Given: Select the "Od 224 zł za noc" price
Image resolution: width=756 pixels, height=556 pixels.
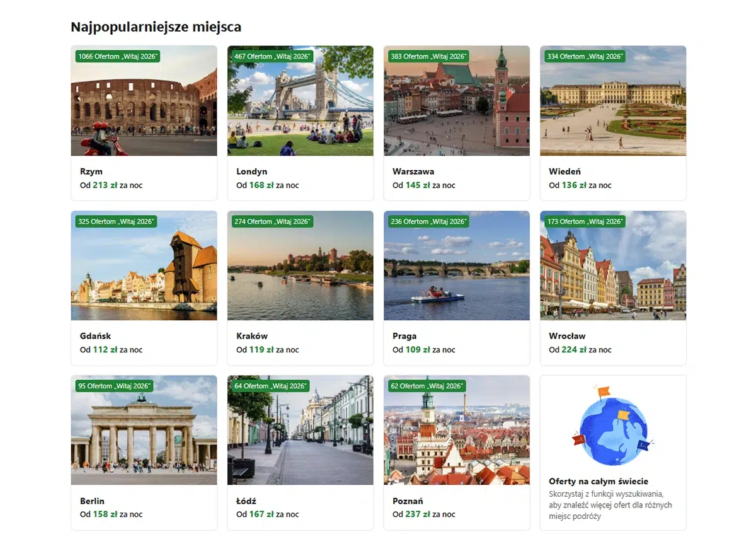Looking at the screenshot, I should pyautogui.click(x=580, y=350).
